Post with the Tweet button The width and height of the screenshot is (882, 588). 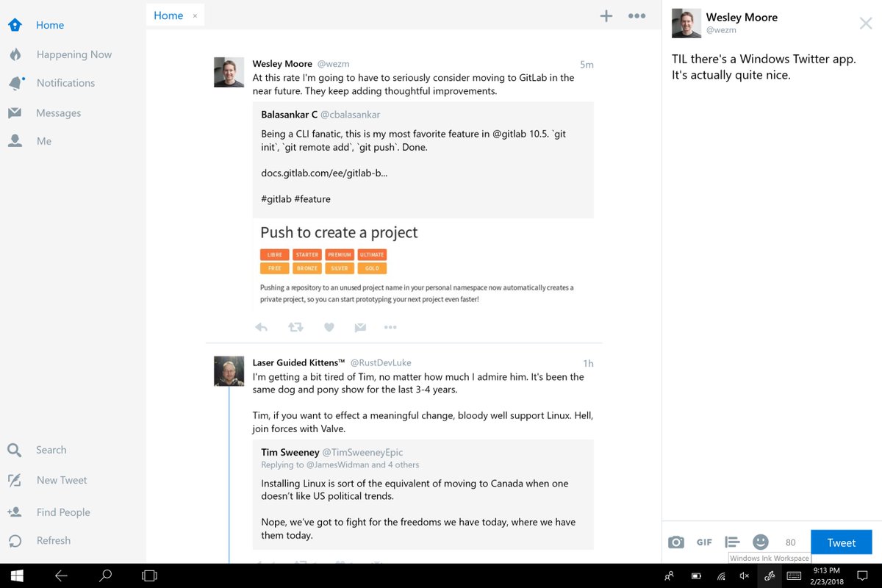[x=841, y=542]
